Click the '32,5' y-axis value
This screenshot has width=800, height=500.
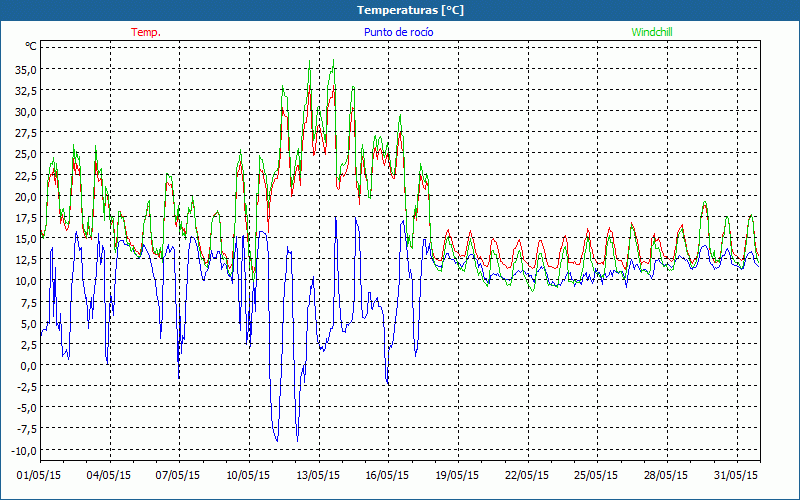(27, 91)
